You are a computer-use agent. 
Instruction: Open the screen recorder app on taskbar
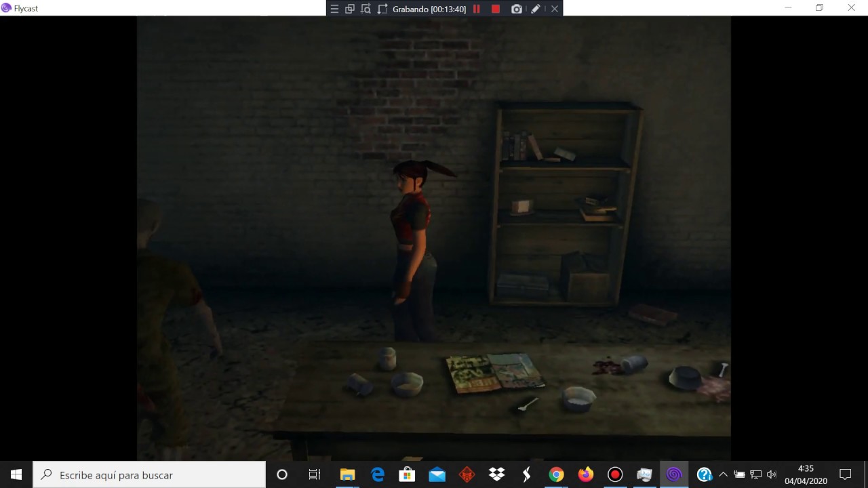click(x=615, y=475)
